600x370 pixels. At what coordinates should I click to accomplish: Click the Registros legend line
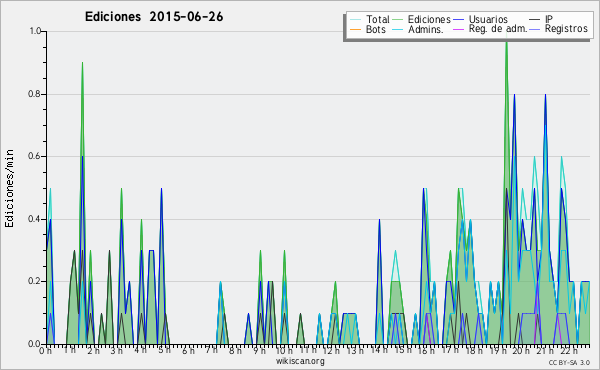coord(535,29)
